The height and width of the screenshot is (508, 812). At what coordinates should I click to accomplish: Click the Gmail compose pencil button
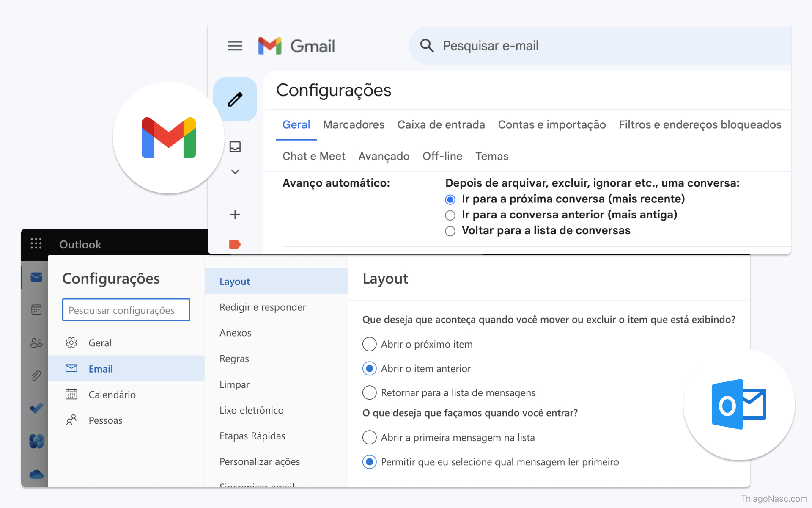coord(235,99)
